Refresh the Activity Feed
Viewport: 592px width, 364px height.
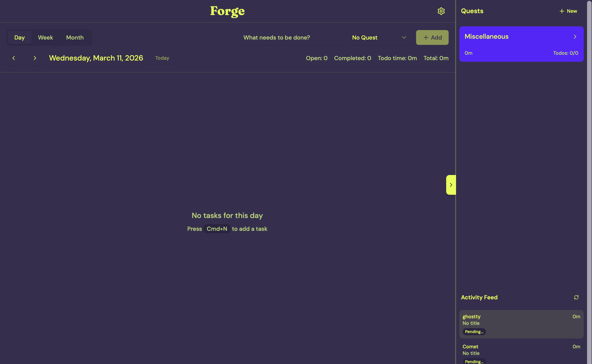[x=576, y=297]
